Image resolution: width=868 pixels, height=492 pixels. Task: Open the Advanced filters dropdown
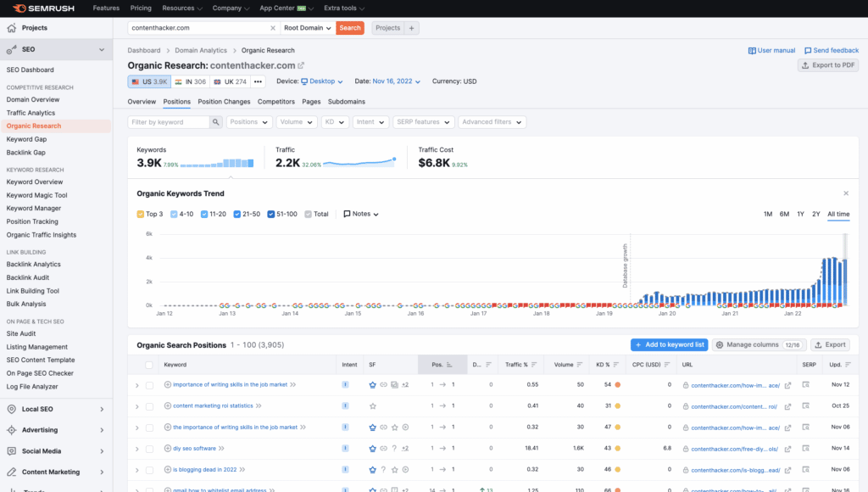click(492, 122)
